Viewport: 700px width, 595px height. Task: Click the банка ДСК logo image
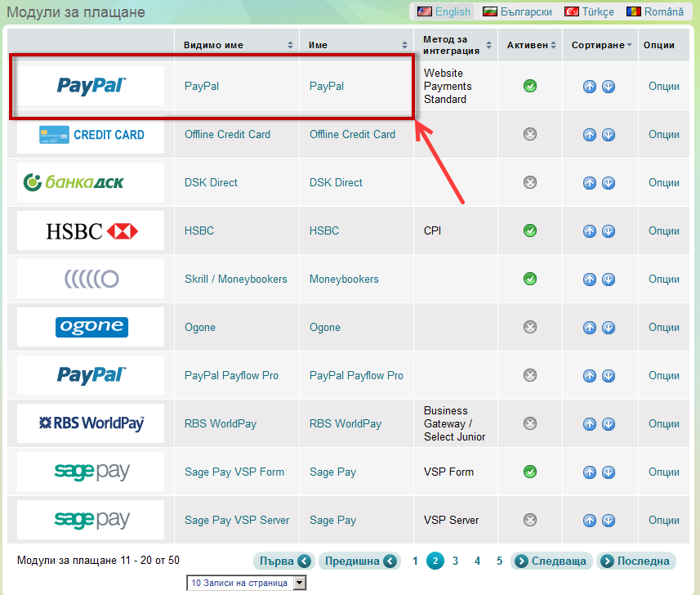[x=91, y=182]
